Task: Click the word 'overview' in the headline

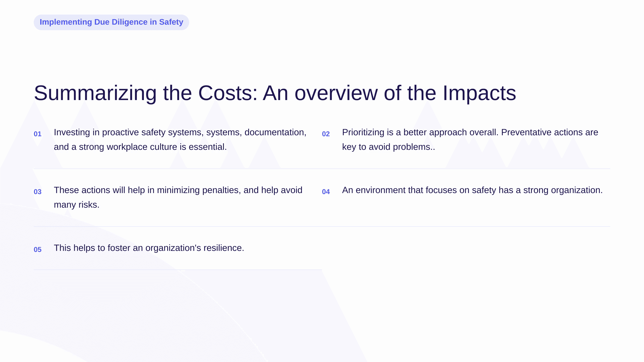Action: (336, 93)
